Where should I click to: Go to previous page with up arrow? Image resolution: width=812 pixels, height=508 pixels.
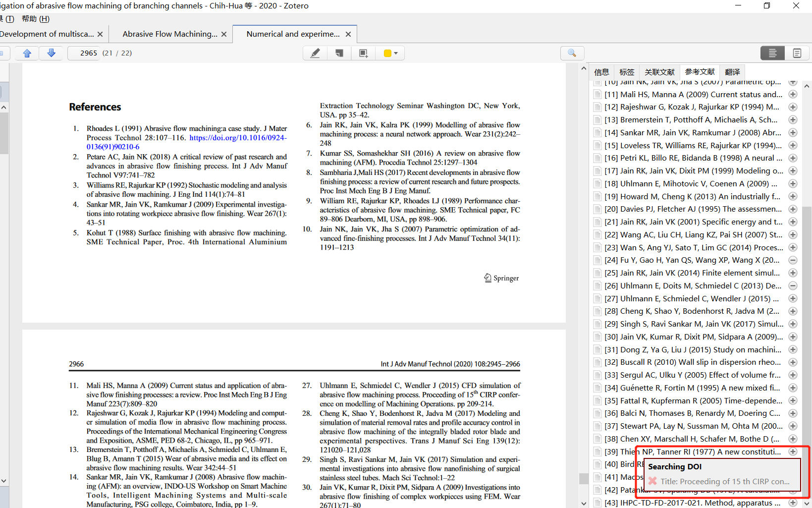click(x=26, y=53)
